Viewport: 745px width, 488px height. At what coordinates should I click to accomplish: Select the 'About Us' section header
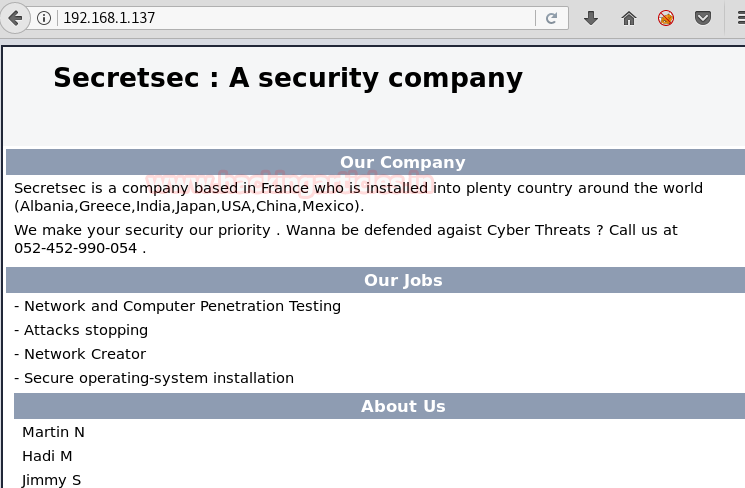click(x=402, y=406)
